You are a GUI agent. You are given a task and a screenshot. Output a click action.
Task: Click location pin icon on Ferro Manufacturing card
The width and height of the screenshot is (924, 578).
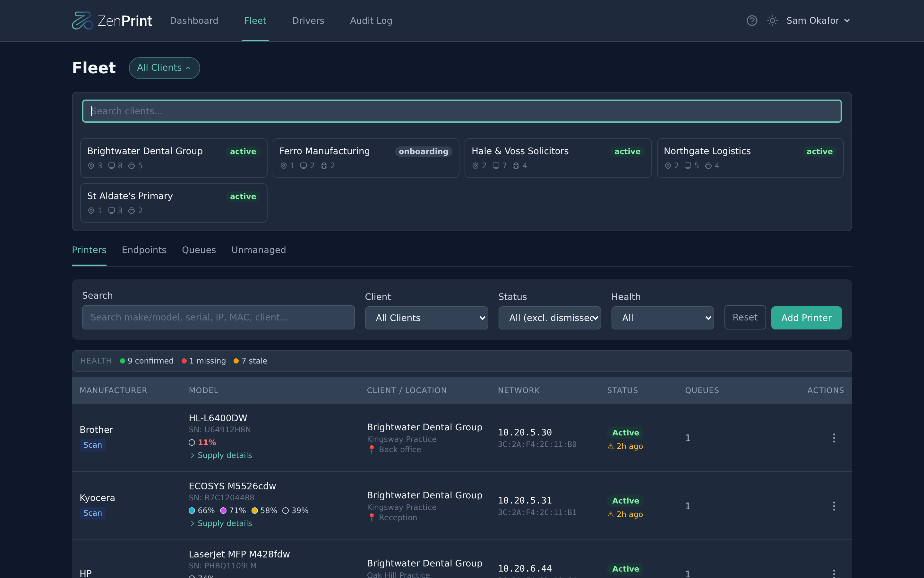click(283, 166)
